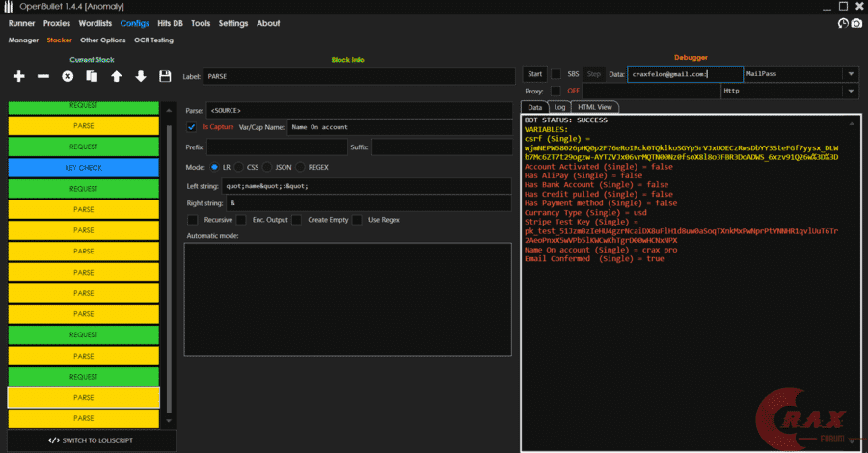868x453 pixels.
Task: Enable the Recursive checkbox
Action: pyautogui.click(x=195, y=220)
